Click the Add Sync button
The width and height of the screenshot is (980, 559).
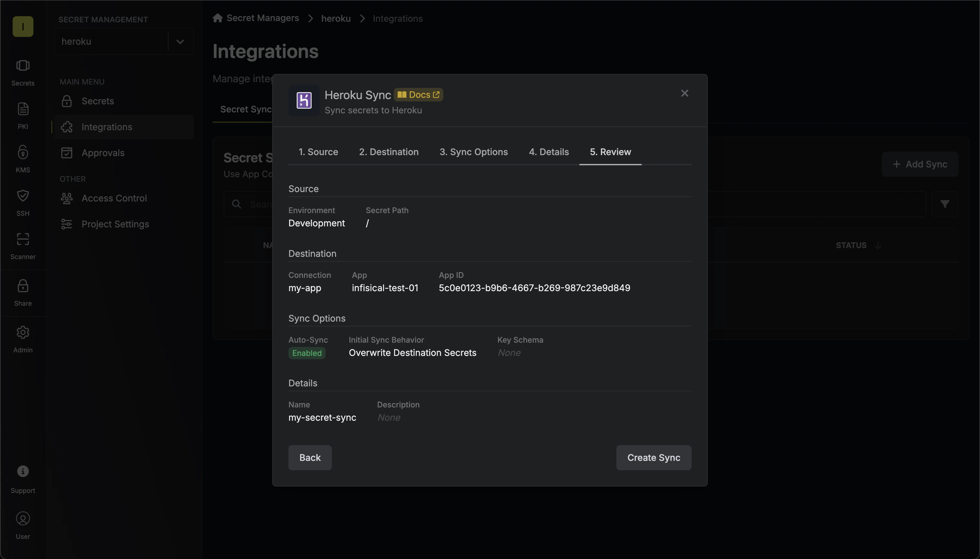pos(920,164)
